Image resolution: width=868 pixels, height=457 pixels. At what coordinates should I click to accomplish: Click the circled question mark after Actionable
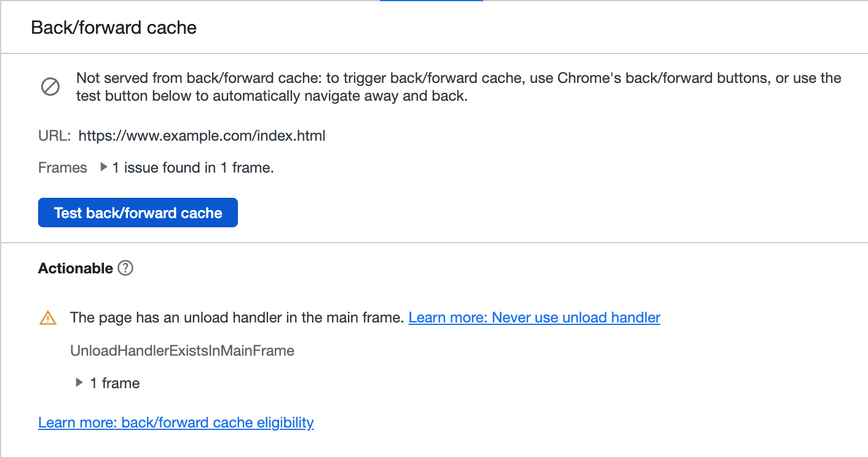(x=125, y=268)
